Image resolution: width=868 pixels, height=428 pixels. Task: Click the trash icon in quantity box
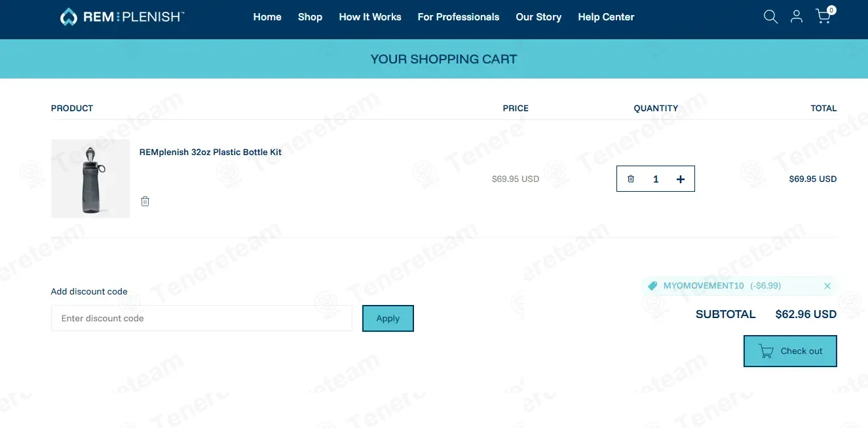pos(631,179)
